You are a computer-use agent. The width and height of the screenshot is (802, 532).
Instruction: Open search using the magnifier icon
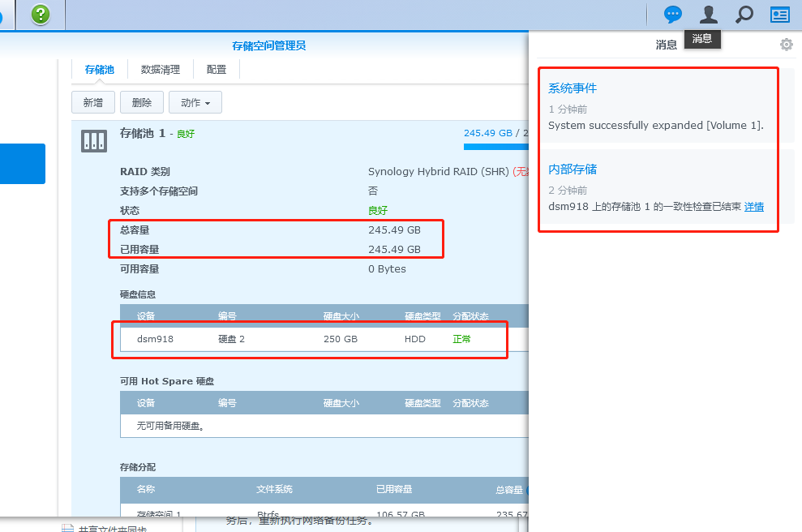pyautogui.click(x=744, y=15)
